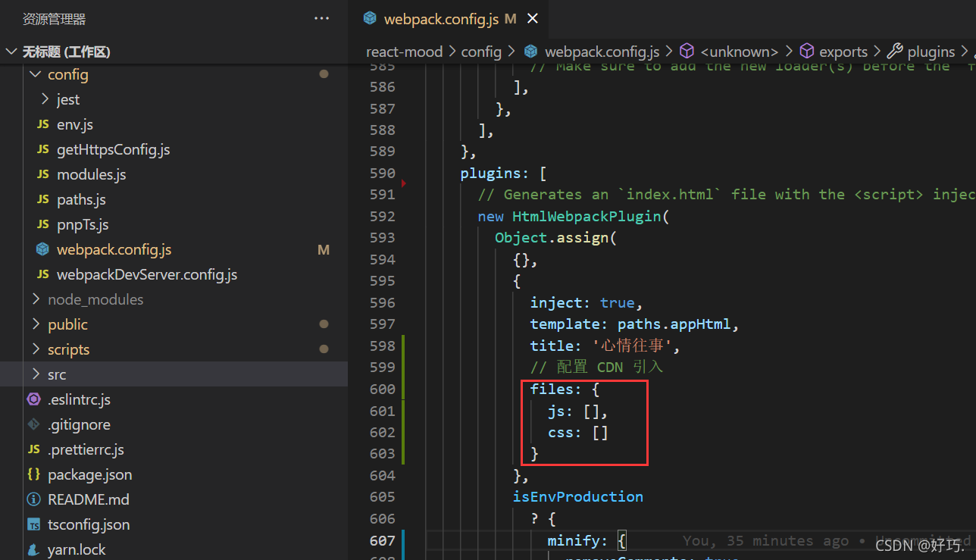Click the template: paths.appHtml code line
Image resolution: width=976 pixels, height=560 pixels.
click(x=634, y=324)
